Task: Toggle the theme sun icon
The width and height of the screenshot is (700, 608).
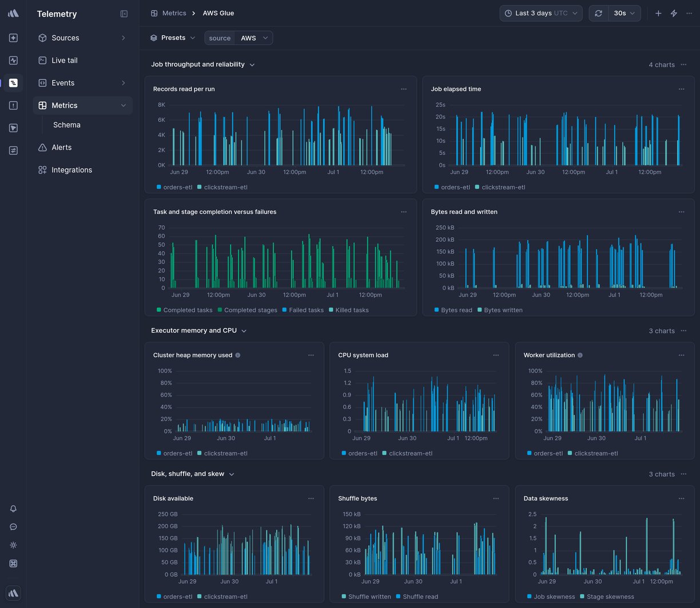Action: click(13, 545)
